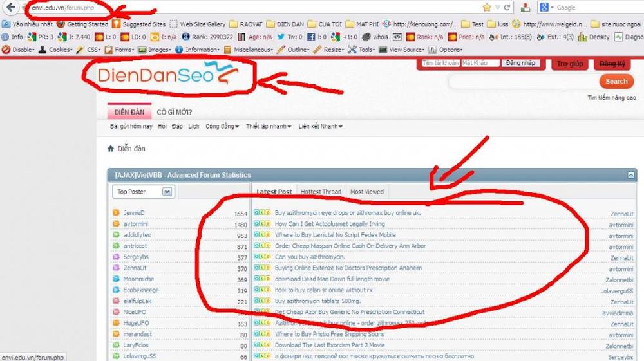Click the browser address bar URL
Image resolution: width=644 pixels, height=361 pixels.
click(x=63, y=7)
